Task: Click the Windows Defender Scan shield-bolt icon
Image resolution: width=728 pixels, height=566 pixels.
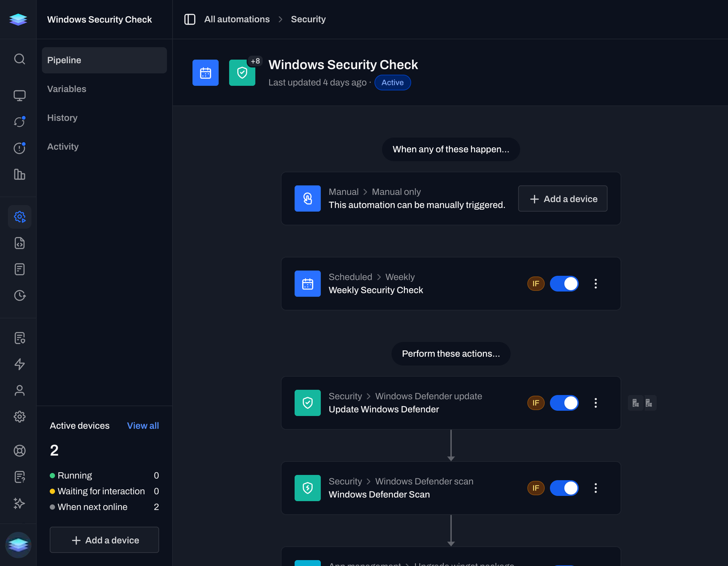Action: click(x=307, y=488)
